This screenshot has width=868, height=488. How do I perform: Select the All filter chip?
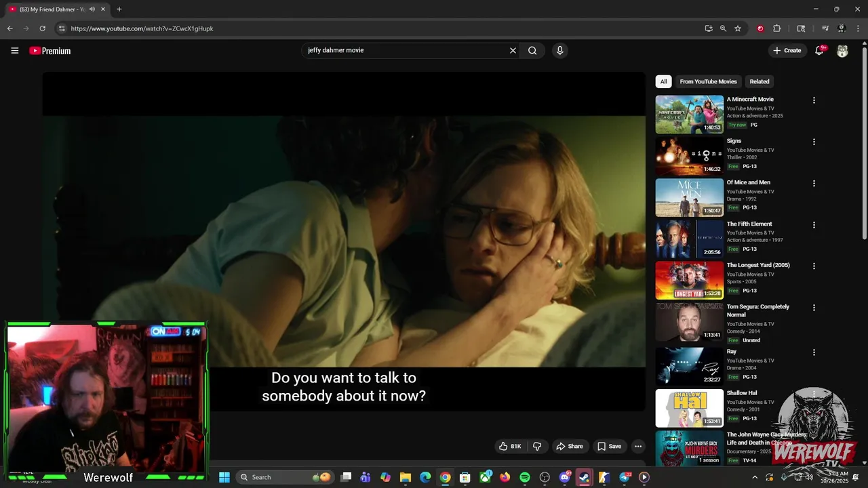[x=663, y=81]
